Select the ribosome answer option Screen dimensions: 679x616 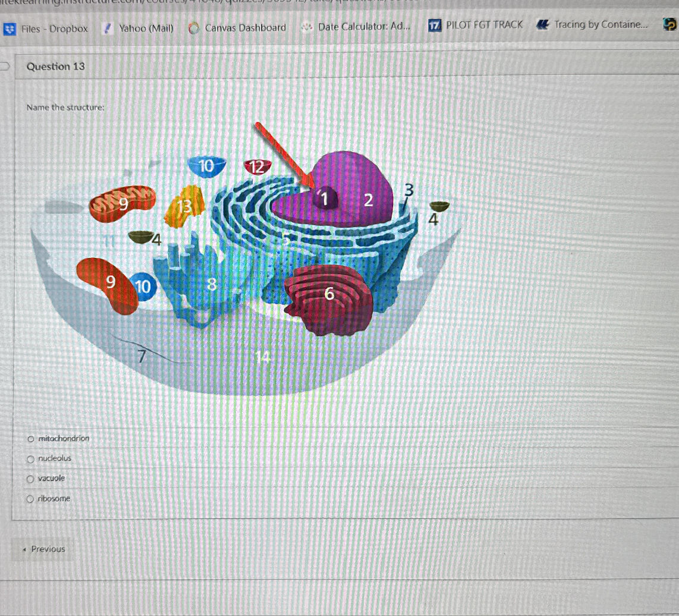click(30, 499)
